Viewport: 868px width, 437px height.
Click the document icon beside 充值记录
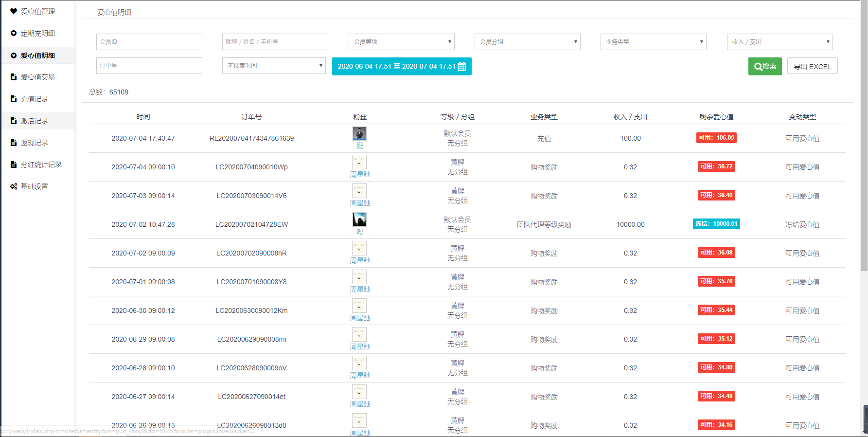click(14, 99)
